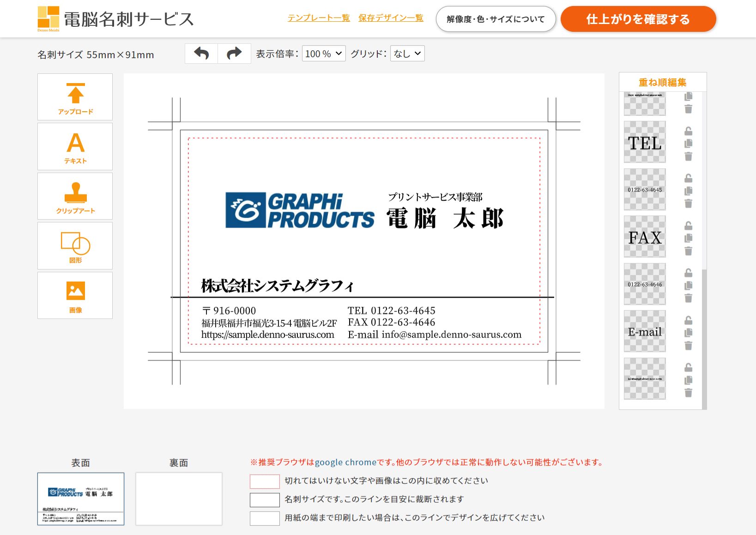Delete the 0122-63-4646 layer
This screenshot has width=756, height=535.
[x=688, y=298]
